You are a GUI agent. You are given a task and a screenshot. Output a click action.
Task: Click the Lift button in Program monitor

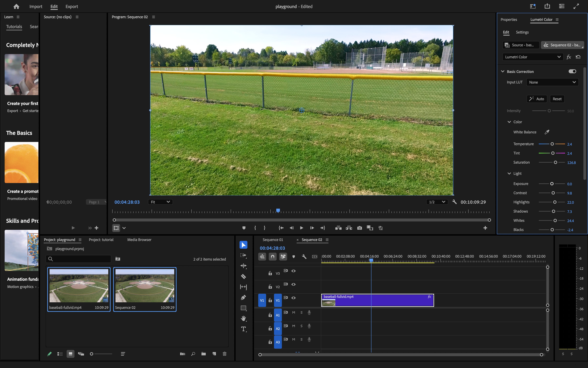coord(338,228)
